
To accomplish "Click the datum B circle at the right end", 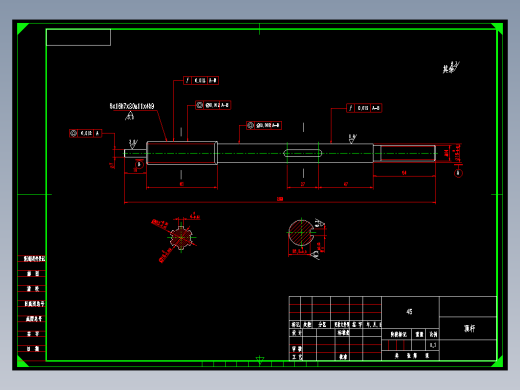I will [458, 173].
